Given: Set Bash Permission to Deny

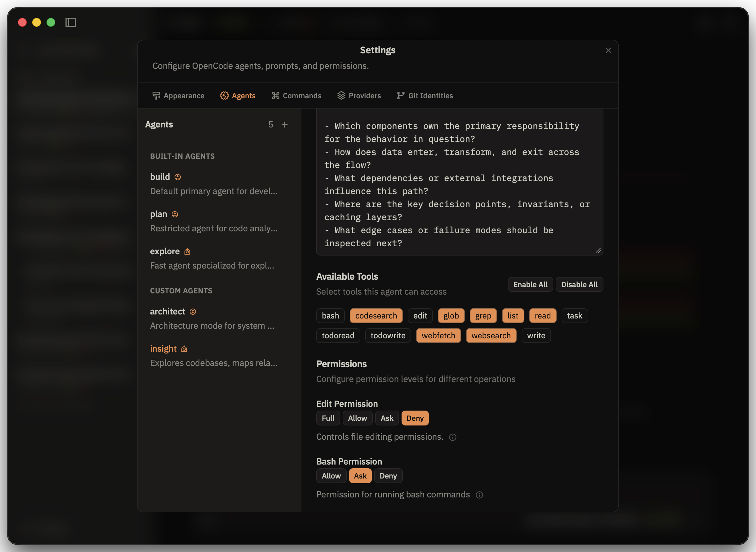Looking at the screenshot, I should click(x=388, y=476).
